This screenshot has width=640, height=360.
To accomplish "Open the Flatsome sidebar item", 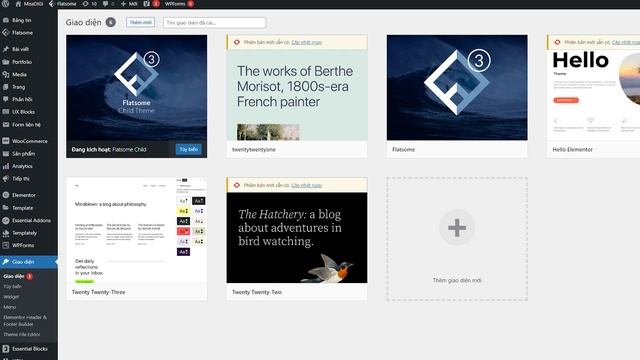I will [29, 33].
